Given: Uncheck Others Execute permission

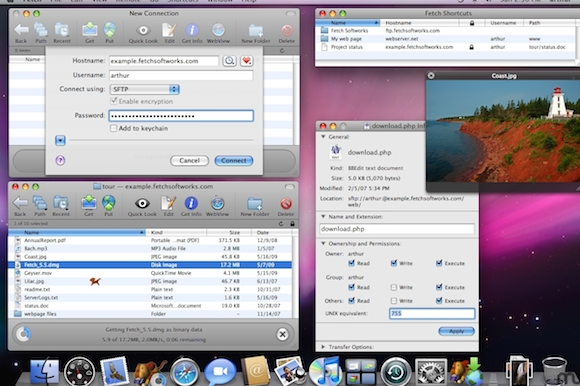Looking at the screenshot, I should coord(439,301).
